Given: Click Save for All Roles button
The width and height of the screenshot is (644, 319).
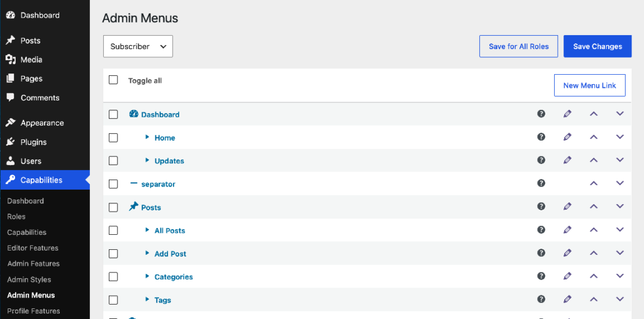Looking at the screenshot, I should (519, 46).
